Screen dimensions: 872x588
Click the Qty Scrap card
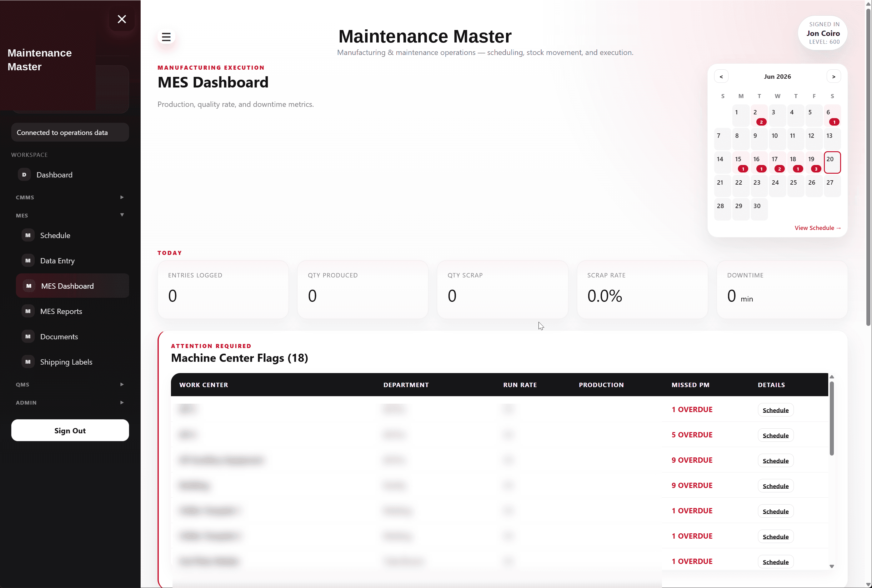503,290
